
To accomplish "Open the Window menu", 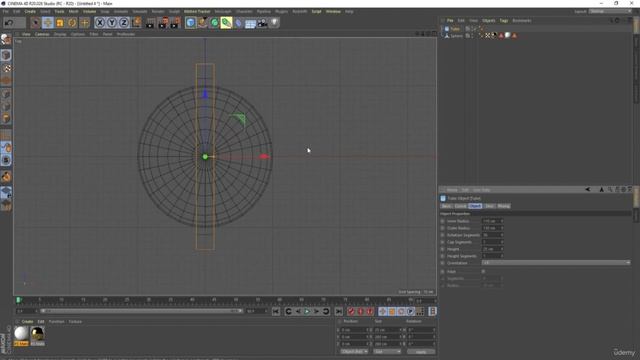I will click(333, 11).
